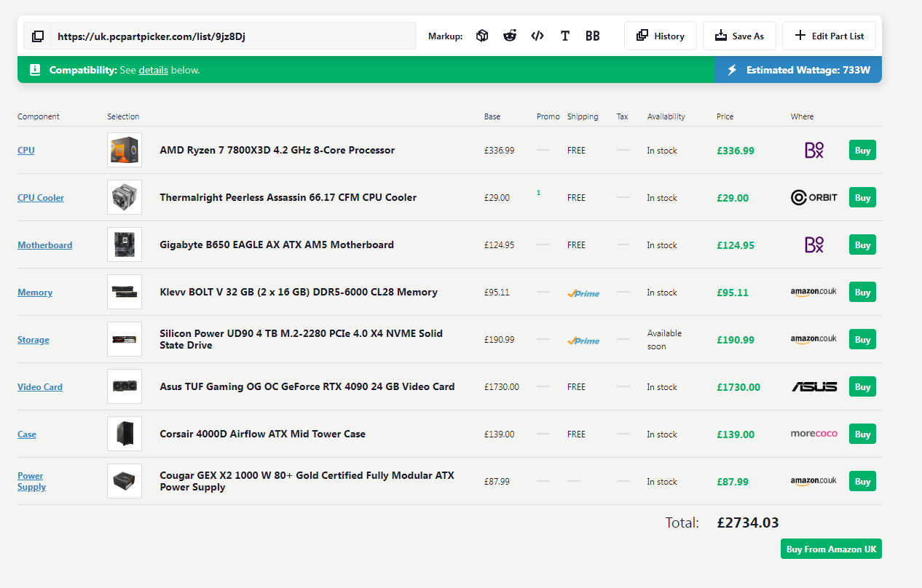Buy the AMD Ryzen 7 7800X3D CPU

[x=862, y=150]
